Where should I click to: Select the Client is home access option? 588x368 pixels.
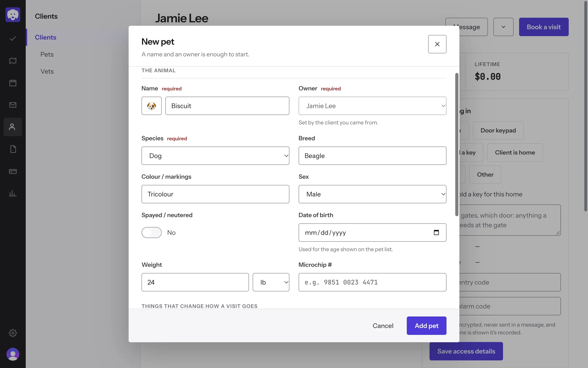click(515, 152)
